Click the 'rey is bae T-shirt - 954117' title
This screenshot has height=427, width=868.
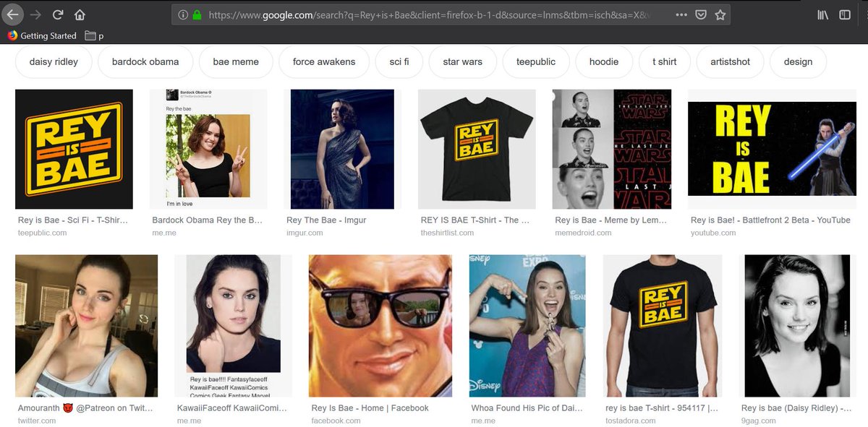[662, 408]
